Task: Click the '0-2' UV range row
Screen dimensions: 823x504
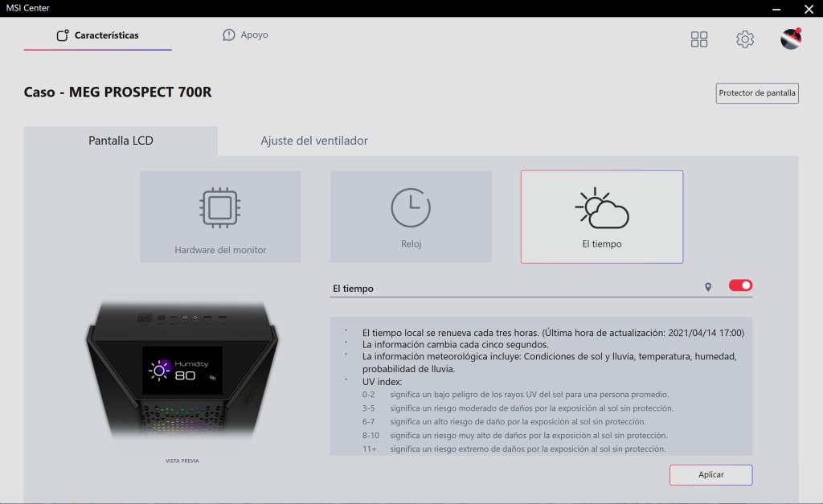Action: [x=515, y=394]
